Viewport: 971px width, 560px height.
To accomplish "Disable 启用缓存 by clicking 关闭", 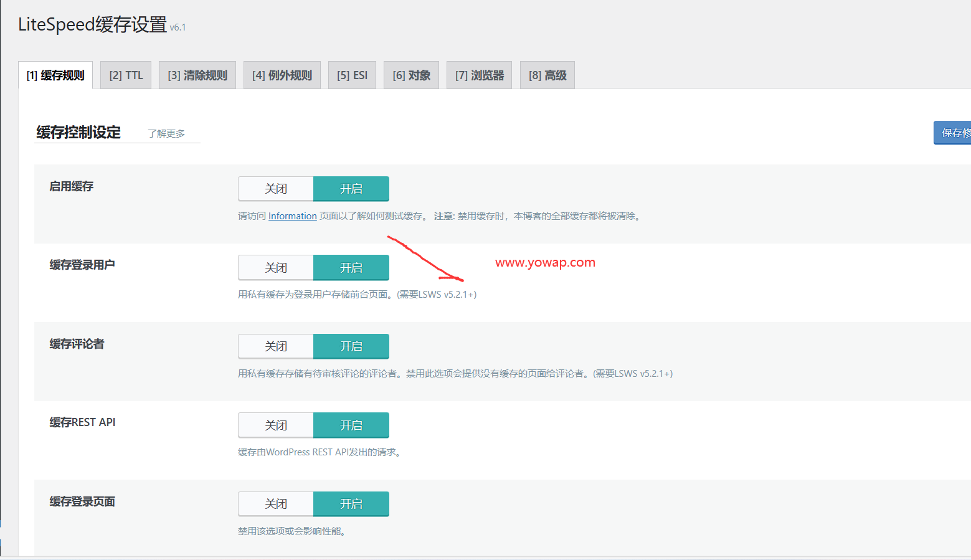I will (x=275, y=188).
